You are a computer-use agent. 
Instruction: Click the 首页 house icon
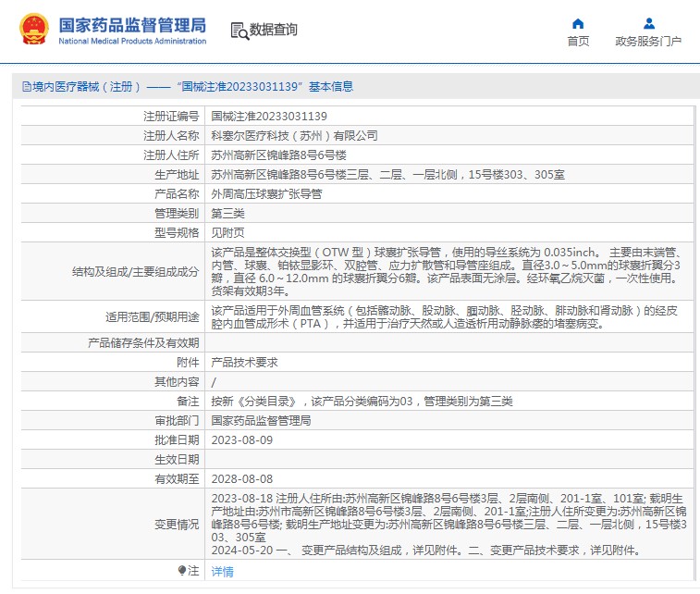click(x=578, y=24)
